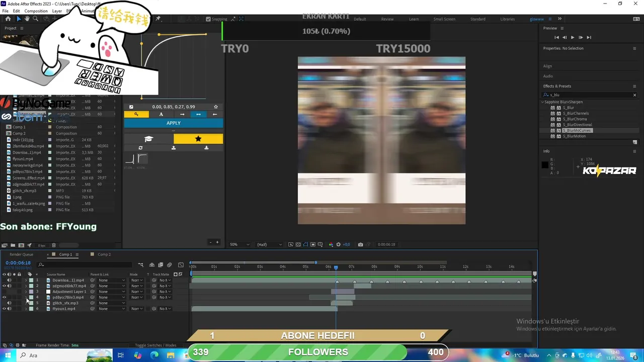Click Flow refresh arrows icon
This screenshot has height=362, width=644.
pos(140,148)
